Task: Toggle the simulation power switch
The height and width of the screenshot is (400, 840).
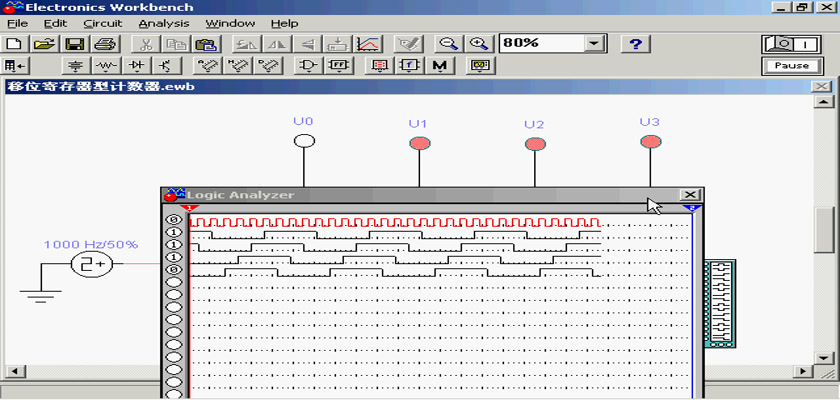Action: coord(790,44)
